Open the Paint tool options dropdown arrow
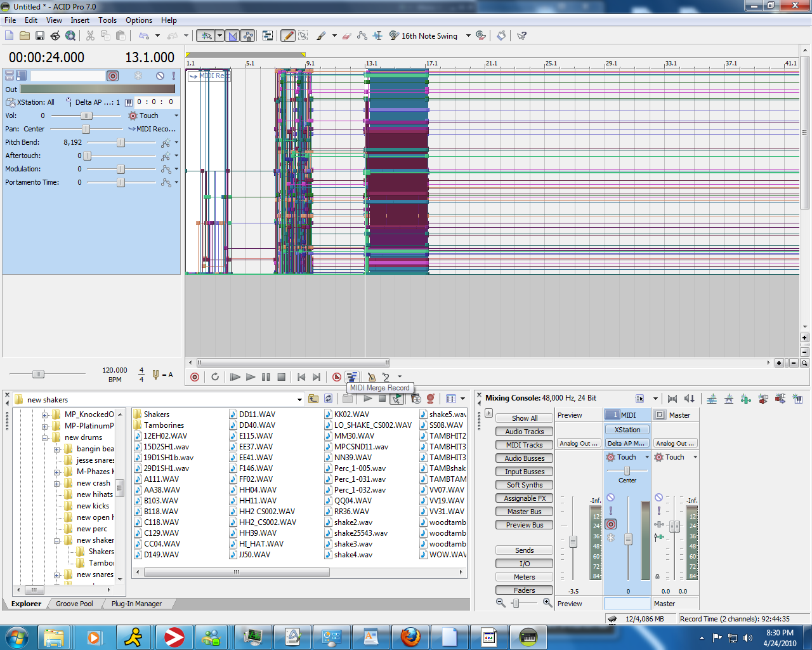 (x=334, y=36)
